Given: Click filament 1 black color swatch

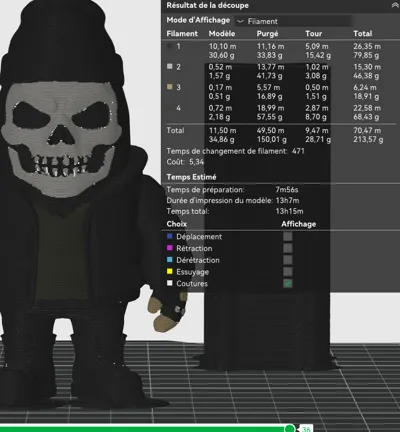Looking at the screenshot, I should 170,46.
